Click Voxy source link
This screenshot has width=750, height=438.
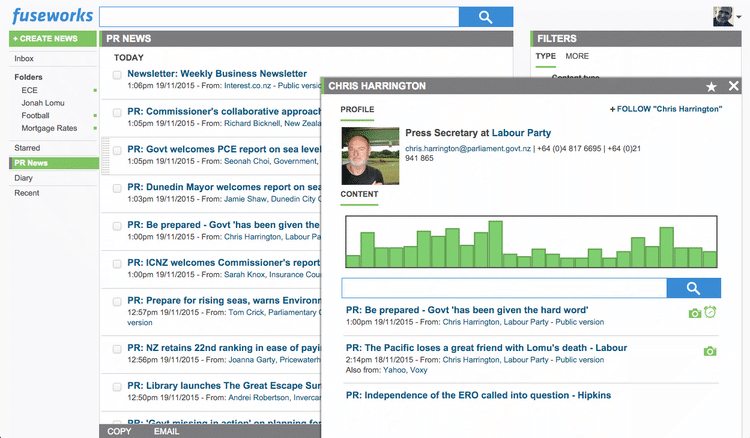pyautogui.click(x=418, y=370)
